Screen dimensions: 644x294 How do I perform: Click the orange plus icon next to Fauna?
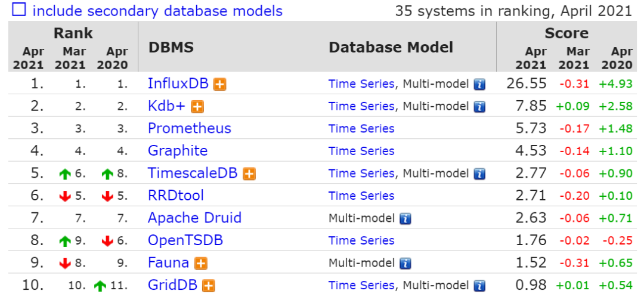[201, 263]
